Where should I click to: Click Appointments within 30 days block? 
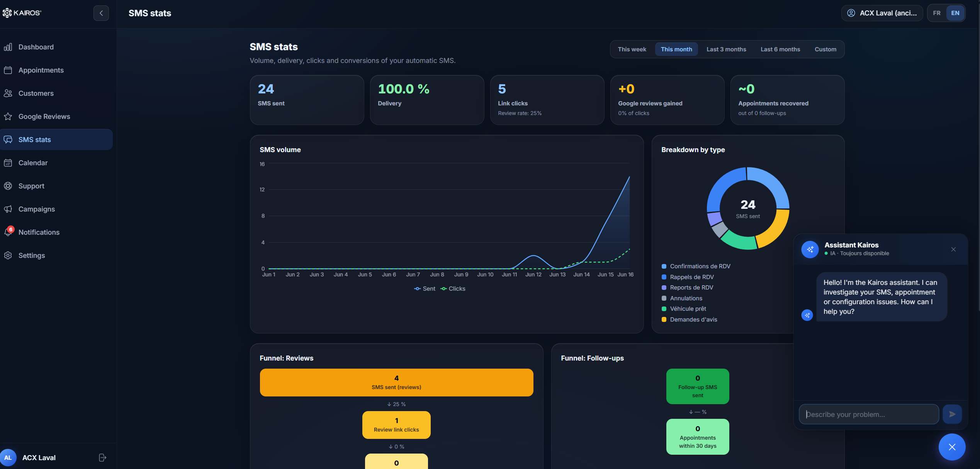[x=698, y=437]
